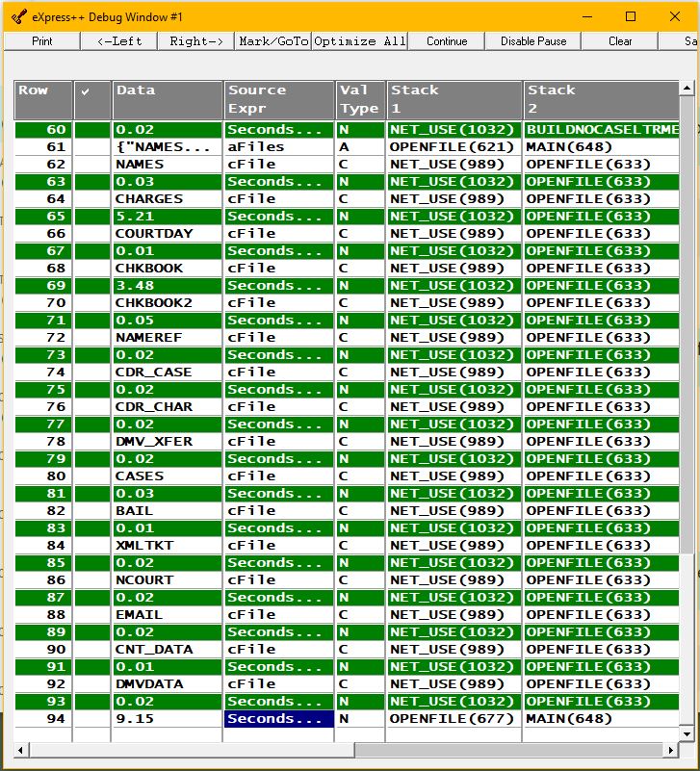Viewport: 700px width, 771px height.
Task: Click the CHARGES data cell
Action: pos(168,199)
